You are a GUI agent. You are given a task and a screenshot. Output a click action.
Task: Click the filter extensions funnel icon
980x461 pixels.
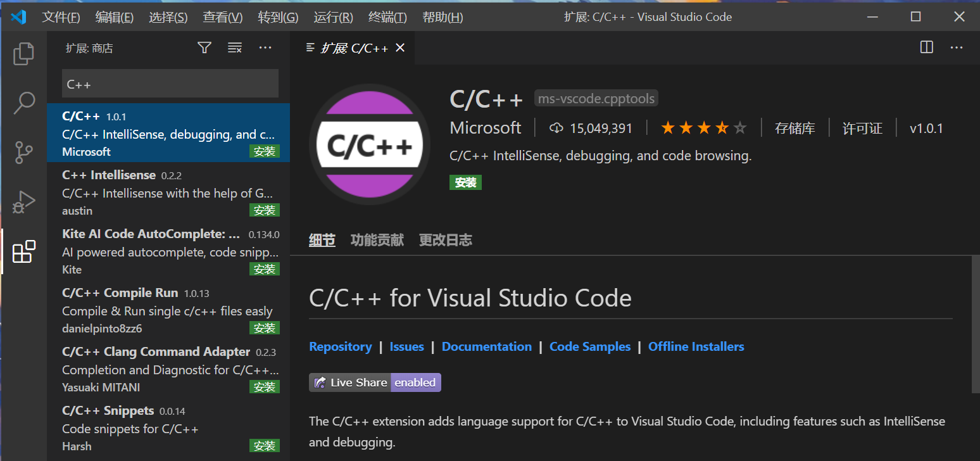204,48
